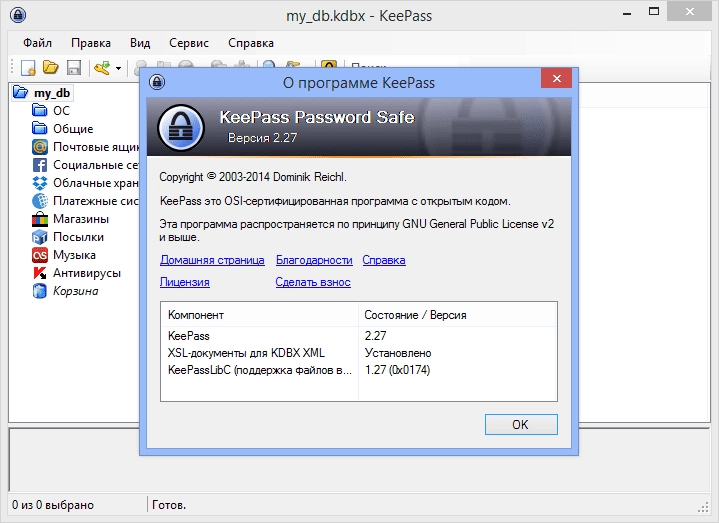This screenshot has width=719, height=523.
Task: Click the @ mail icon for Почтовые ящики
Action: pos(40,147)
